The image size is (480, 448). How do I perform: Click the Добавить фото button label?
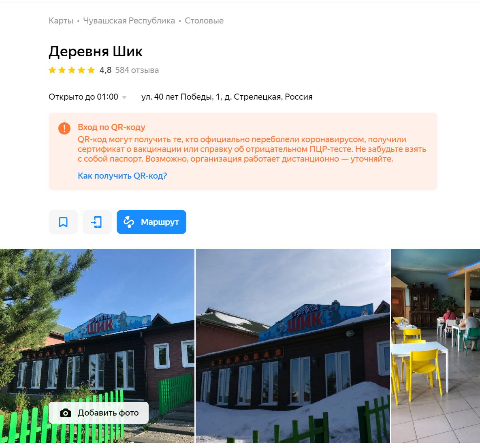109,413
